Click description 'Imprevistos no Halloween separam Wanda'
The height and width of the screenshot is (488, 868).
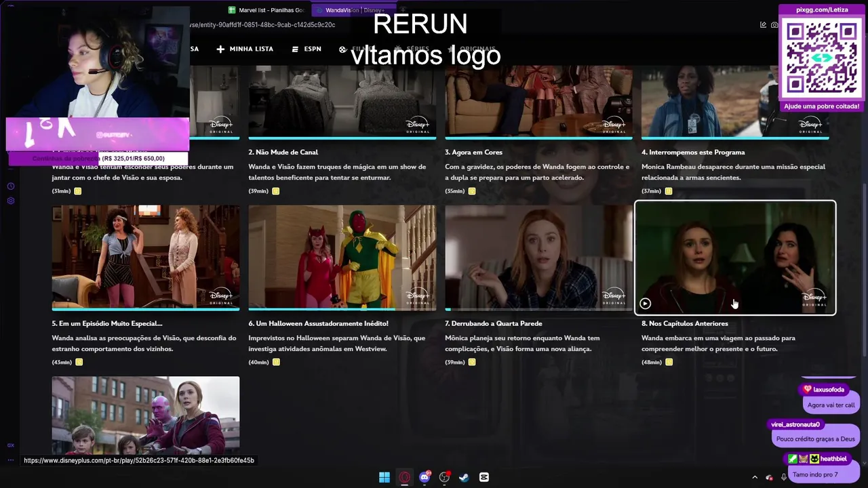pos(337,343)
